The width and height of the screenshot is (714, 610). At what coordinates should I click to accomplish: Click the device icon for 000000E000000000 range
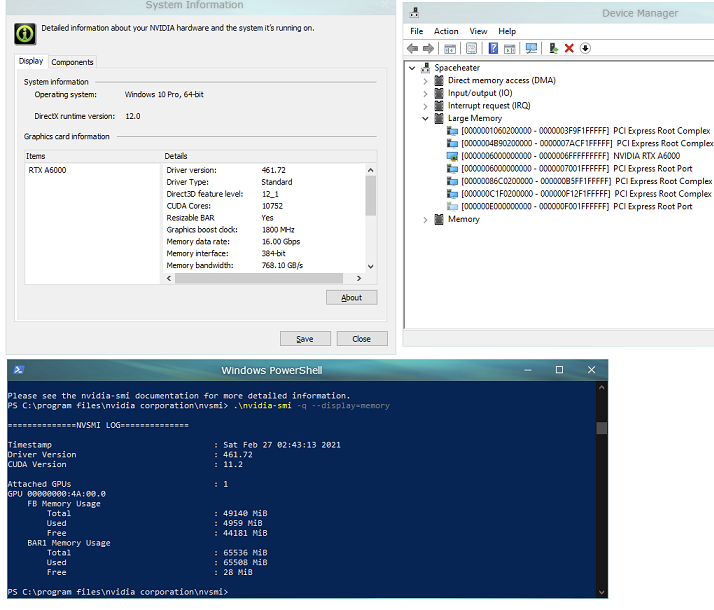click(x=452, y=207)
